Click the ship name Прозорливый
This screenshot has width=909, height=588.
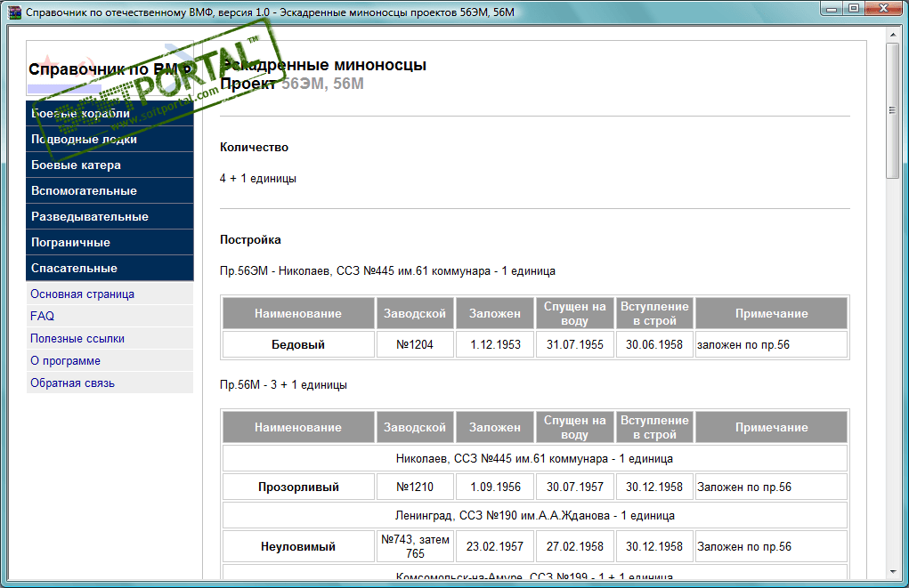[298, 487]
